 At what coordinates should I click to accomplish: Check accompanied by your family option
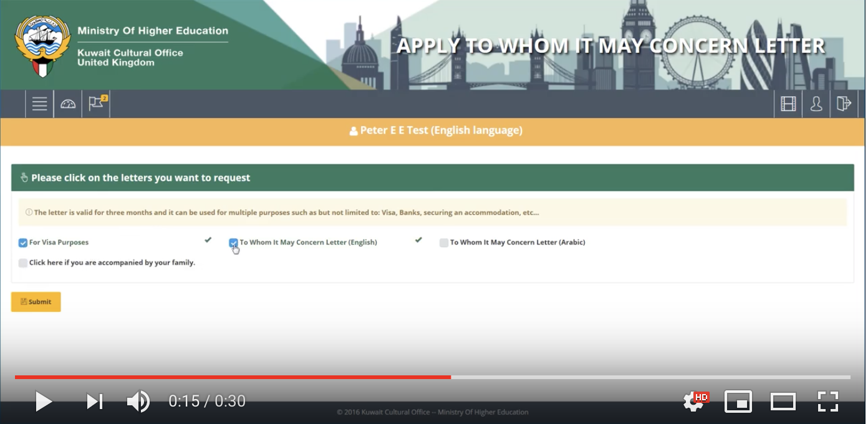pos(23,263)
